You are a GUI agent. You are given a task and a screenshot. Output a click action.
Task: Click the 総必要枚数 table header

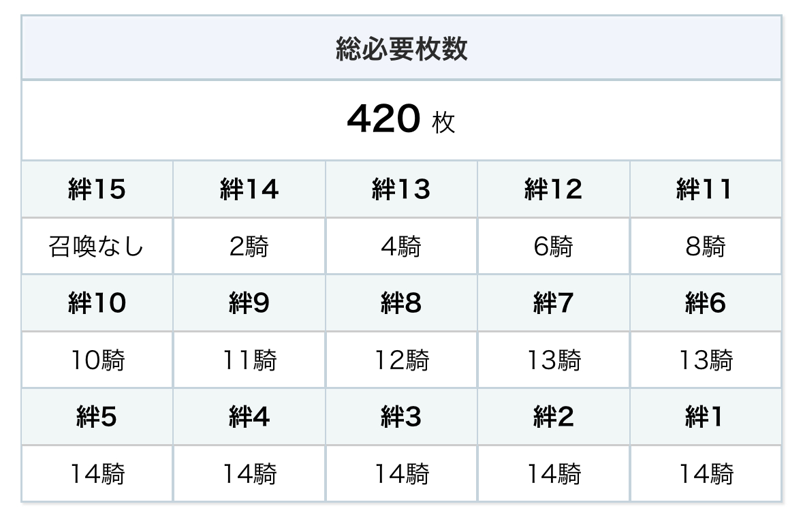point(401,49)
